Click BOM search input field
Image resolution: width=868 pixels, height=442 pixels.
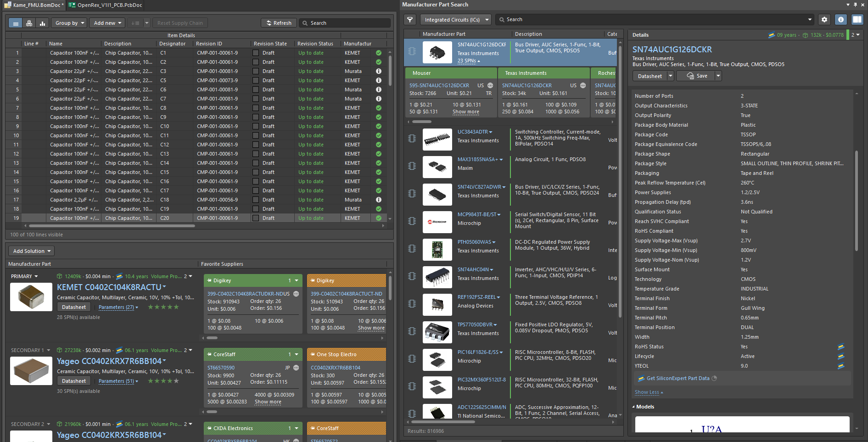[x=344, y=23]
